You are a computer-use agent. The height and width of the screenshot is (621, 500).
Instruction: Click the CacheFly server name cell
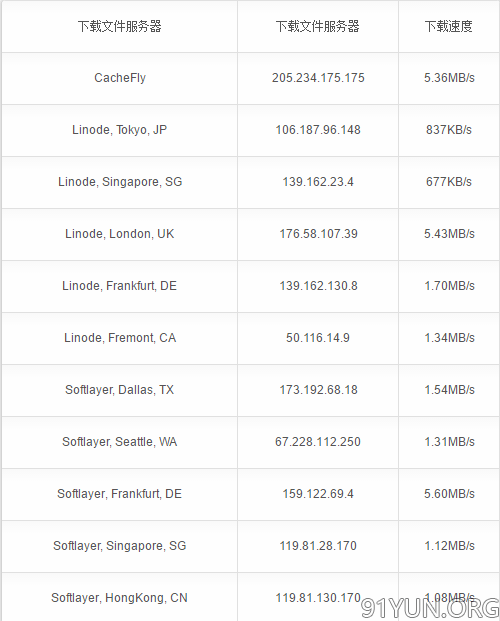tap(120, 78)
